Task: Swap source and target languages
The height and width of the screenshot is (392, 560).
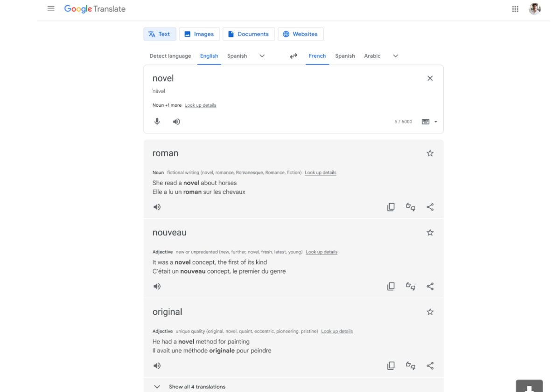Action: click(x=293, y=55)
